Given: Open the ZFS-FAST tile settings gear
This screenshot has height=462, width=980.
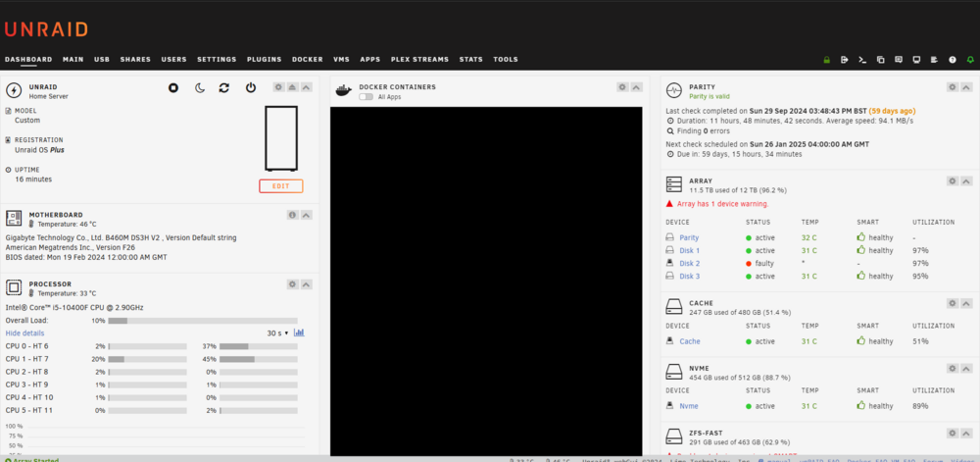Looking at the screenshot, I should (952, 433).
